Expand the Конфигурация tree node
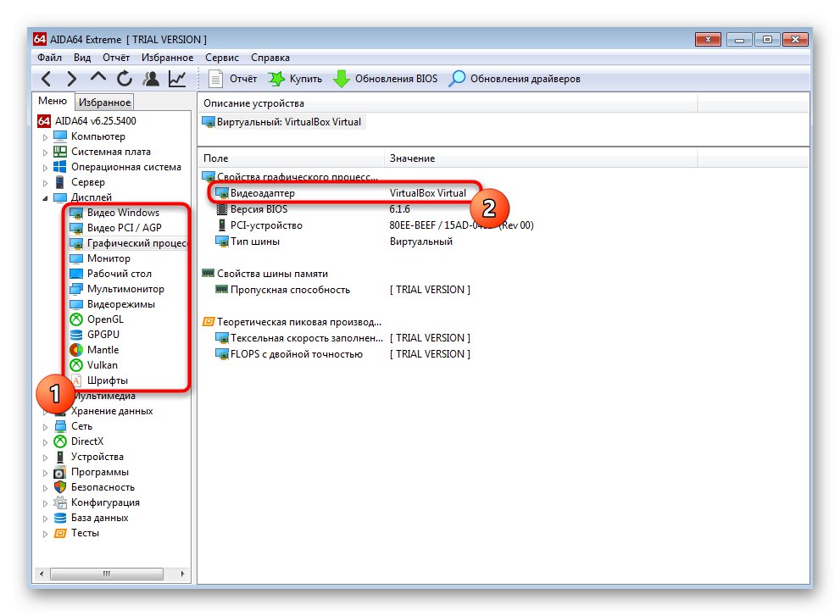Image resolution: width=840 pixels, height=616 pixels. pos(45,503)
